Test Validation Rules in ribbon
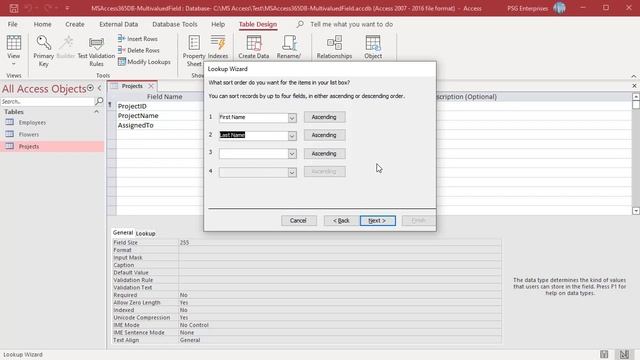640x360 pixels. coord(96,51)
